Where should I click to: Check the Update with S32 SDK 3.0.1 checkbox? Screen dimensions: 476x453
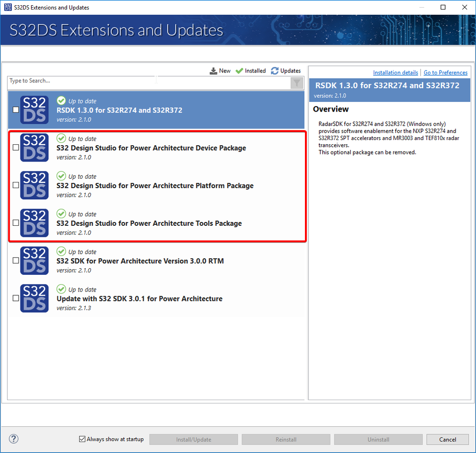pos(16,298)
